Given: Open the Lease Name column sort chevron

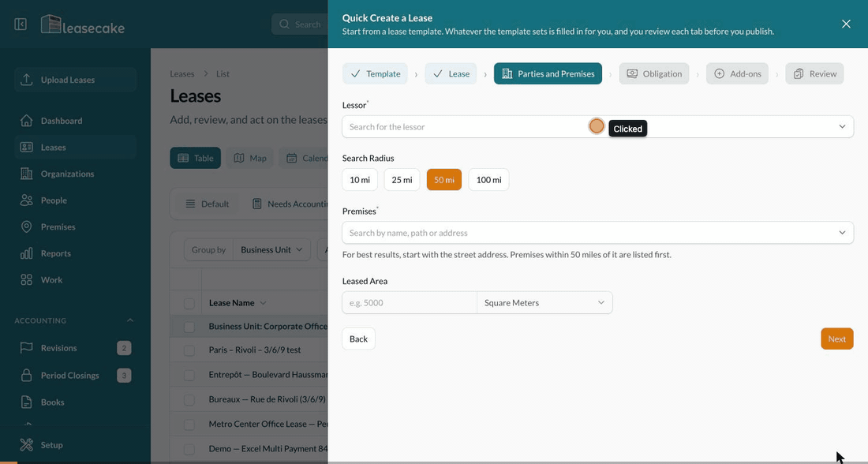Looking at the screenshot, I should click(263, 303).
